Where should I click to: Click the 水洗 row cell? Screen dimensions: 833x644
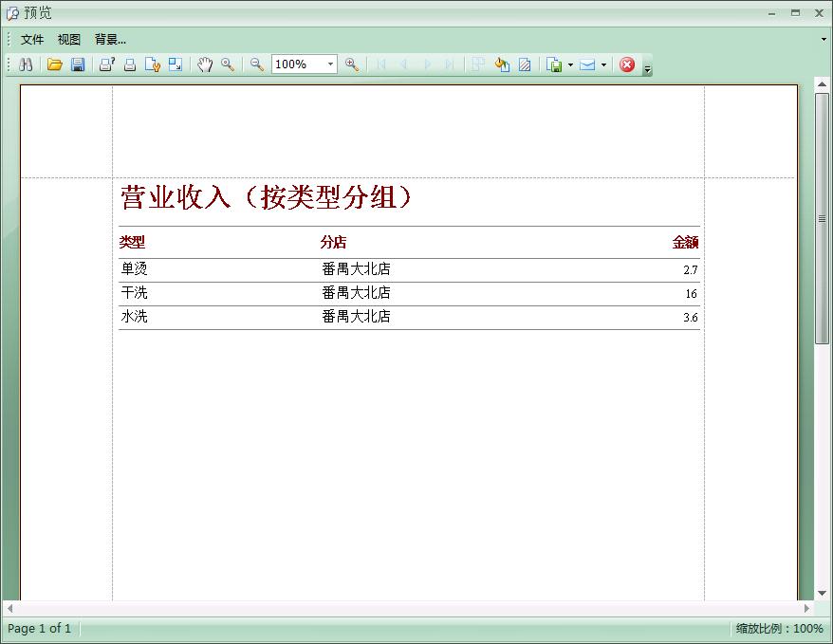(x=134, y=317)
